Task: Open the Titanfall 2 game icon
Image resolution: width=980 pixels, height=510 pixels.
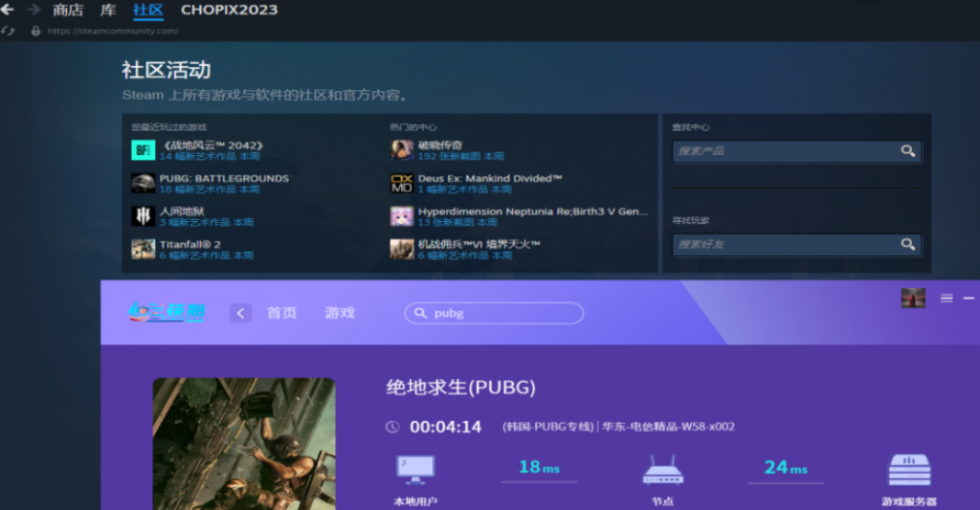Action: point(144,250)
